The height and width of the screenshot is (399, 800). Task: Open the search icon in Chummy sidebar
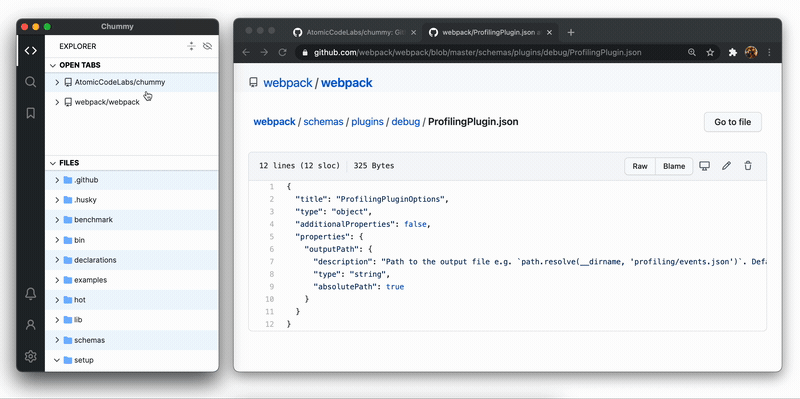(x=31, y=82)
